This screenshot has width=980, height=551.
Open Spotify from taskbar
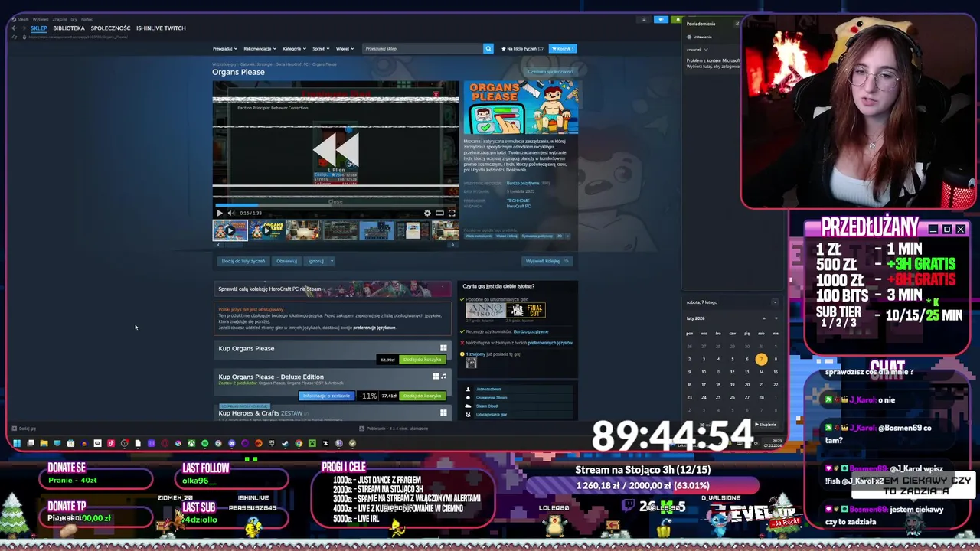(x=204, y=443)
